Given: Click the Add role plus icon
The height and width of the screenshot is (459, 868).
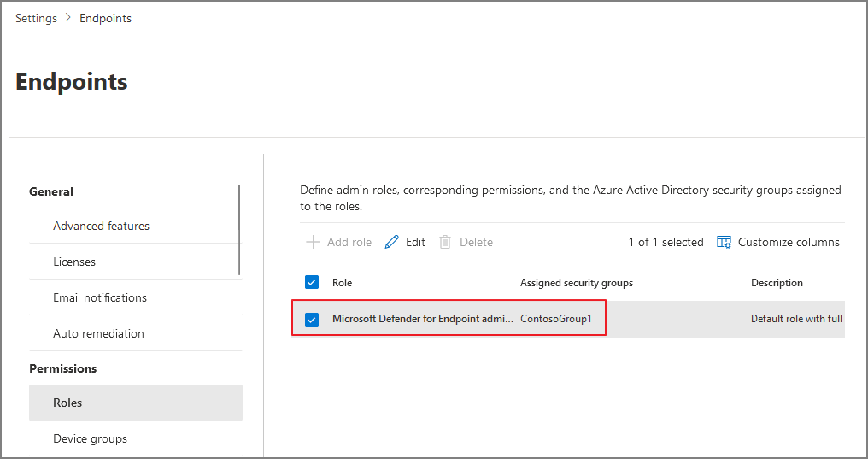Looking at the screenshot, I should (x=313, y=242).
